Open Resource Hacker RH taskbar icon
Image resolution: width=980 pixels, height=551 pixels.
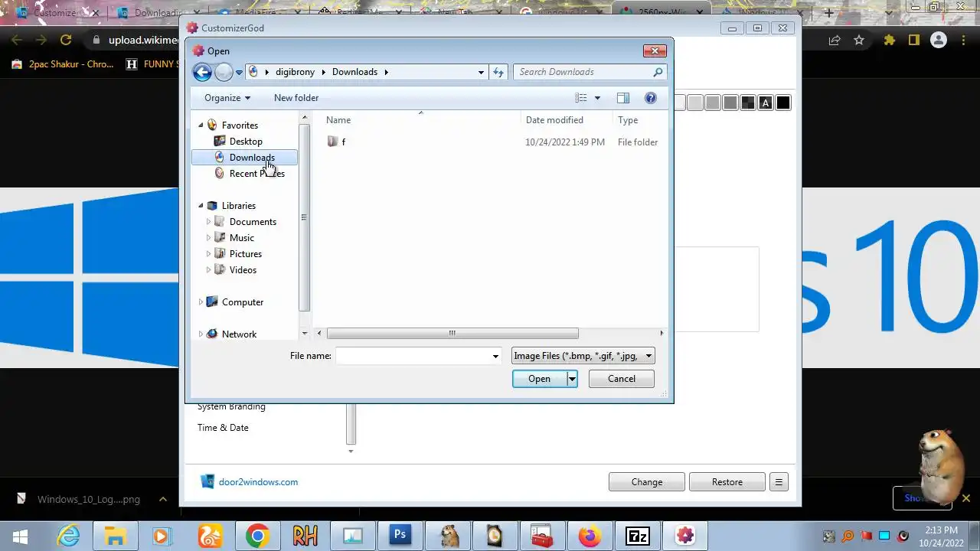click(305, 536)
